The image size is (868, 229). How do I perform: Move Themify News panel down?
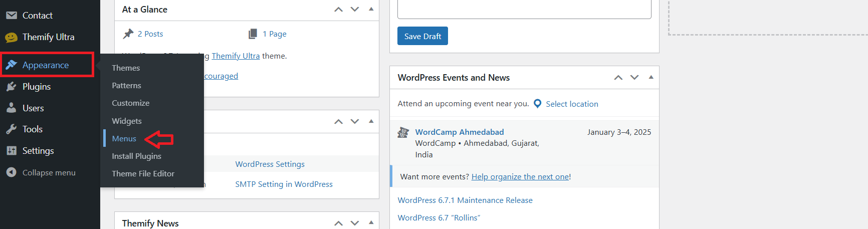tap(355, 223)
